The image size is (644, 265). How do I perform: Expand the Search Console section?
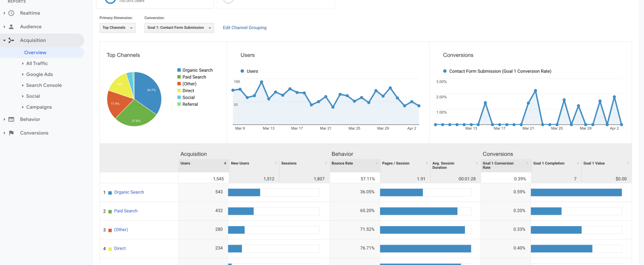(x=44, y=85)
